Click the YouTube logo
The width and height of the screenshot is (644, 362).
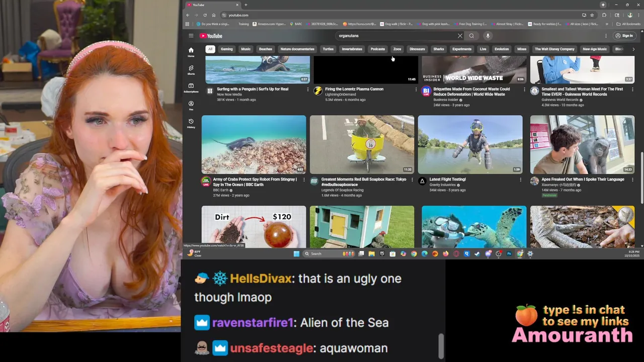(211, 36)
